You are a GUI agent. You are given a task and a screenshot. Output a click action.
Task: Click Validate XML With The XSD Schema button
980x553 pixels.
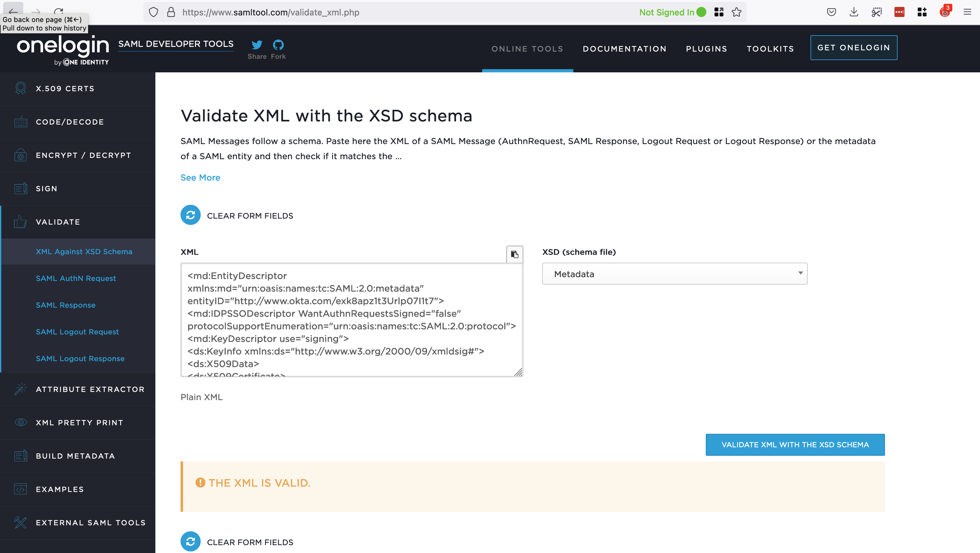pyautogui.click(x=795, y=444)
